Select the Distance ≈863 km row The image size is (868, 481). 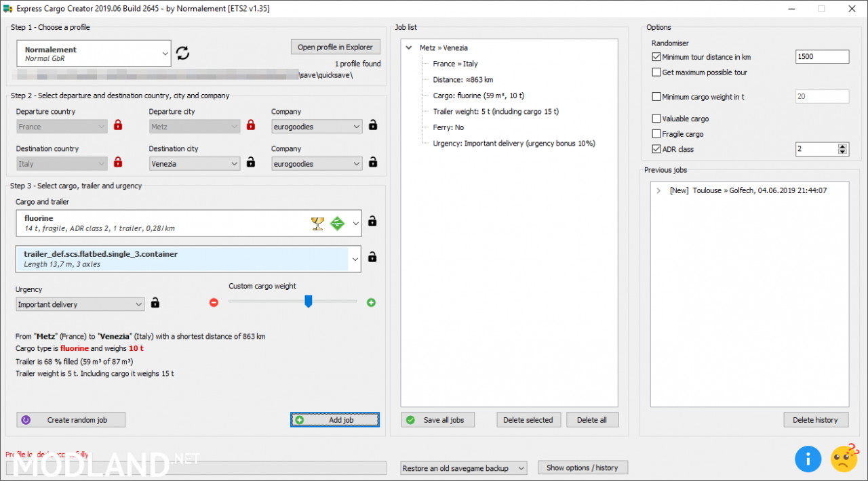pos(463,80)
